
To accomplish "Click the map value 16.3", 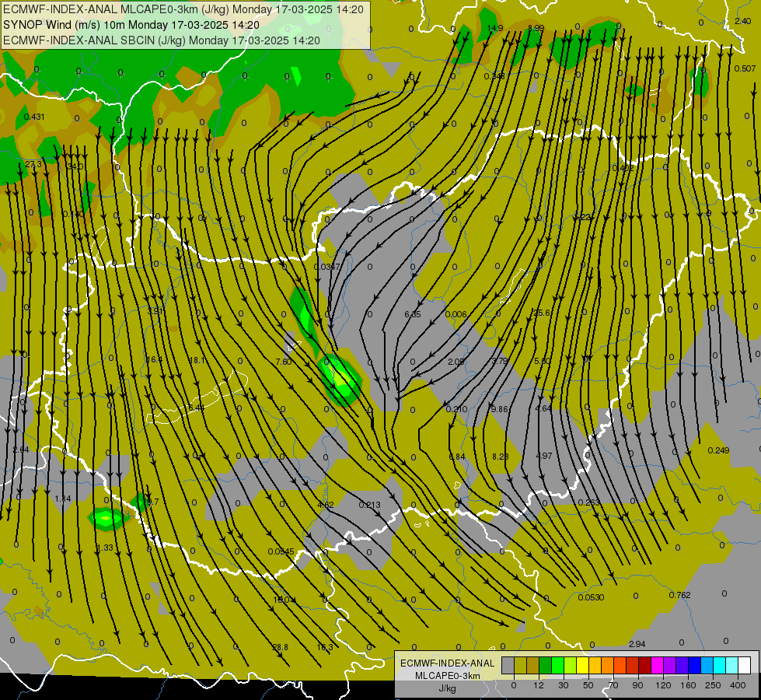I will (x=325, y=647).
